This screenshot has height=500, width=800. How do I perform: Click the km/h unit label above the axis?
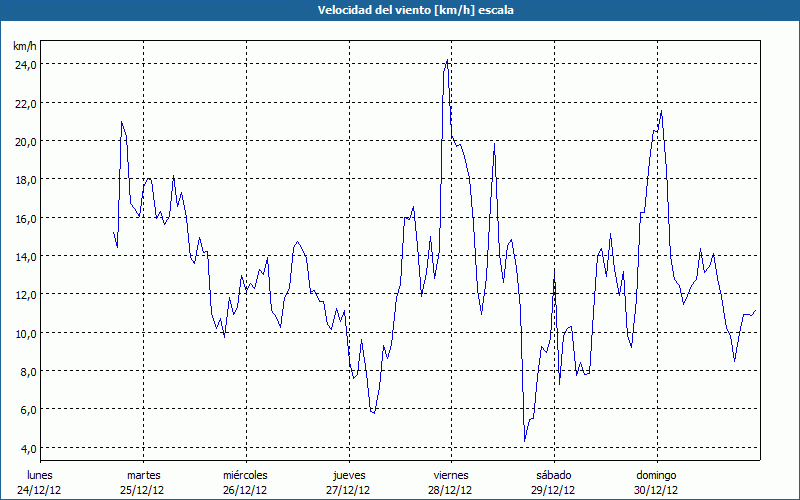pos(24,46)
